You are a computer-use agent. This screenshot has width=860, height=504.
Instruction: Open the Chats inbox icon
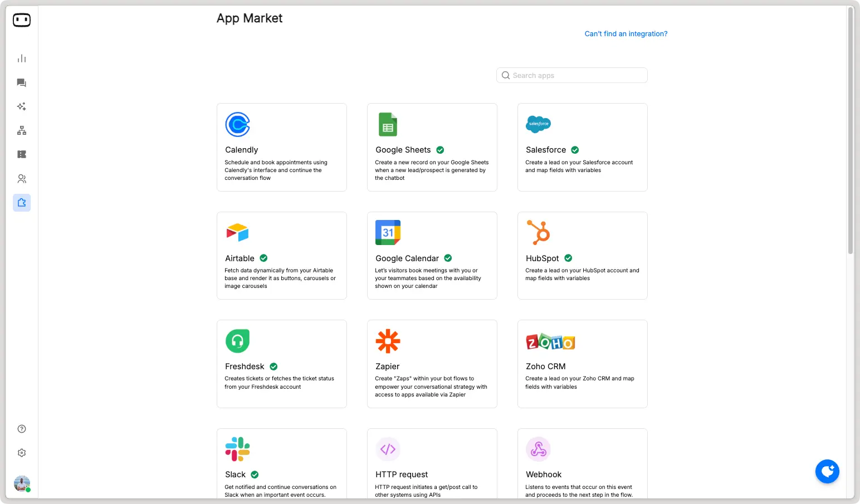(x=21, y=82)
